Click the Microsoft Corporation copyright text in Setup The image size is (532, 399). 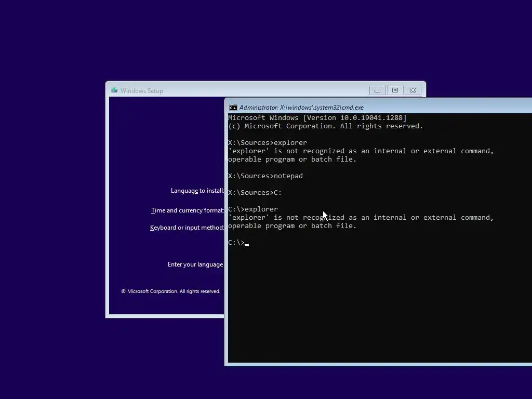pyautogui.click(x=170, y=291)
